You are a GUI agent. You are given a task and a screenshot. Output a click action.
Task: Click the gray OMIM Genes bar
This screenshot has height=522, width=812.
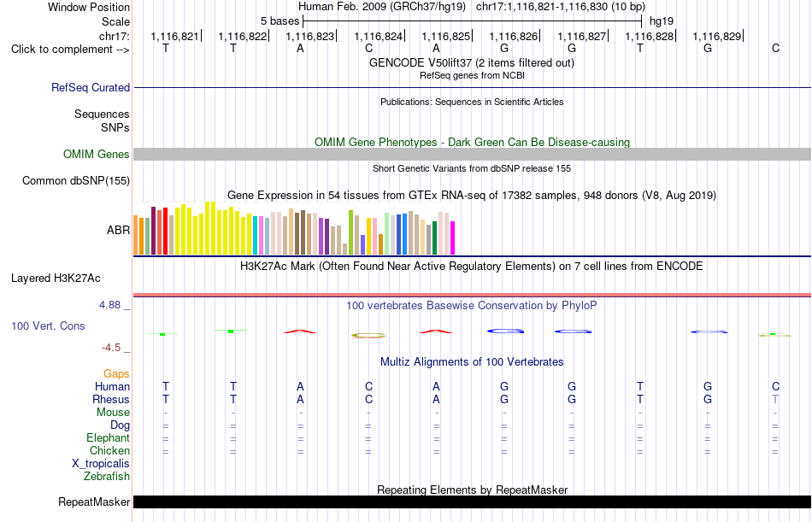pos(473,155)
